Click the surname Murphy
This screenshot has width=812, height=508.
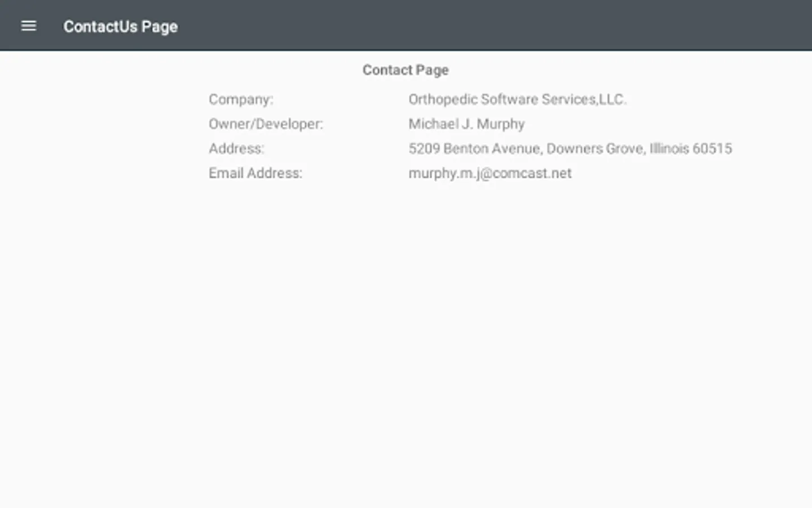click(x=501, y=124)
